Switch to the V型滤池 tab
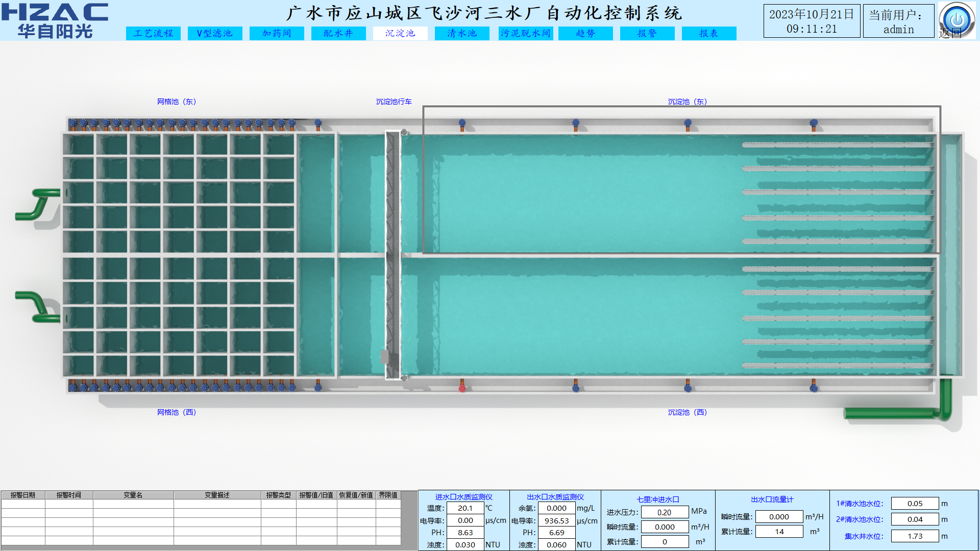This screenshot has height=551, width=980. coord(215,33)
